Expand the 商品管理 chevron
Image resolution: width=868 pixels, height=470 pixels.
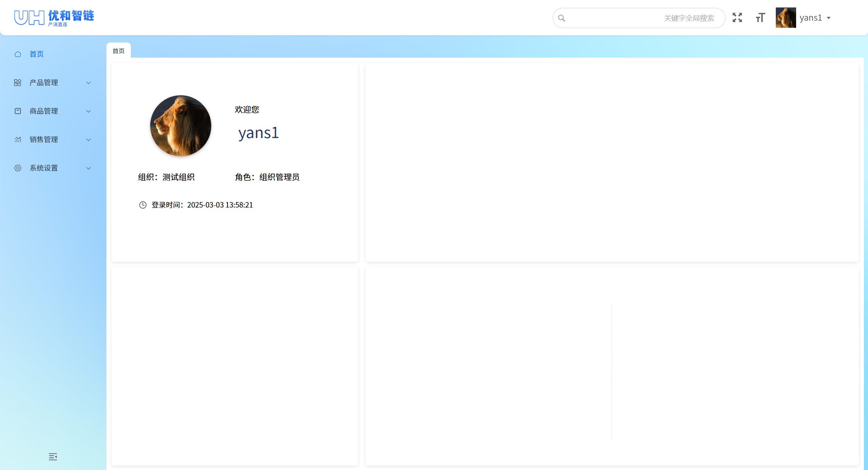[88, 111]
